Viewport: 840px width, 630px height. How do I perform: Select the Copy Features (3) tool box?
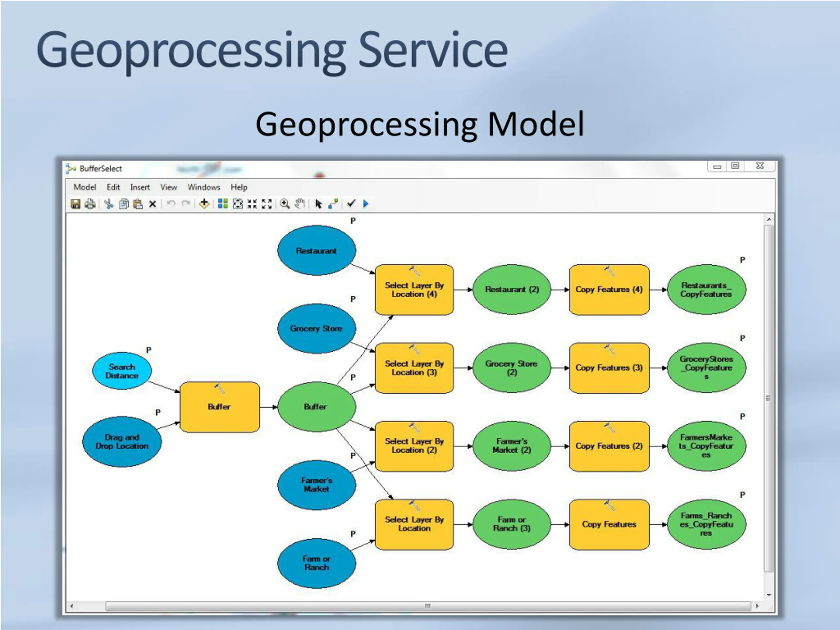pyautogui.click(x=609, y=368)
